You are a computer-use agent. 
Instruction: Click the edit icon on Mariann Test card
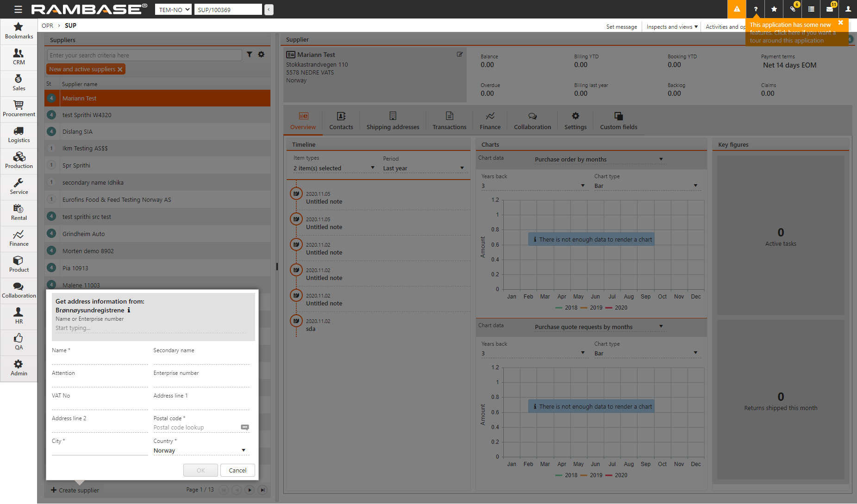(460, 54)
